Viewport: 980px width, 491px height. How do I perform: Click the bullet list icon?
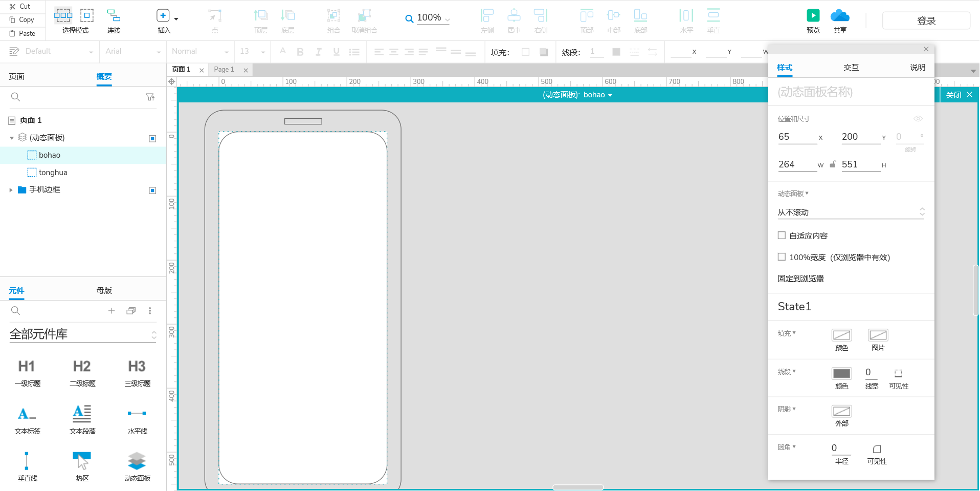354,52
